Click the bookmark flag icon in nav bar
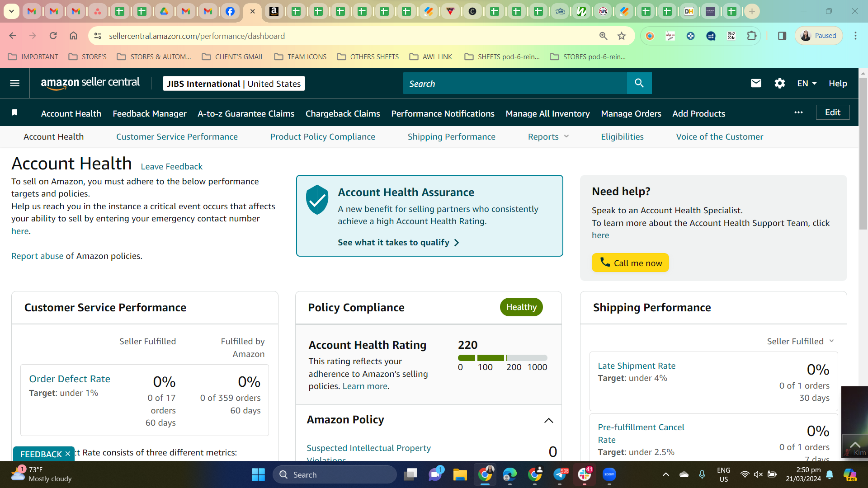This screenshot has height=488, width=868. pos(14,113)
